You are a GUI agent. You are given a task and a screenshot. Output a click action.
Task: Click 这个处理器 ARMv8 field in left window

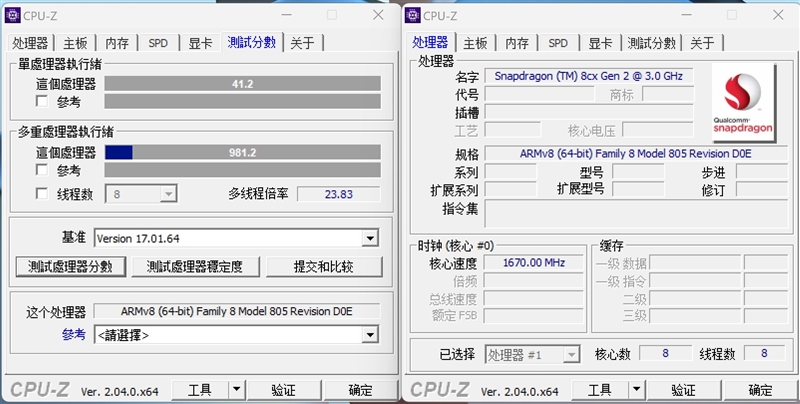point(237,311)
